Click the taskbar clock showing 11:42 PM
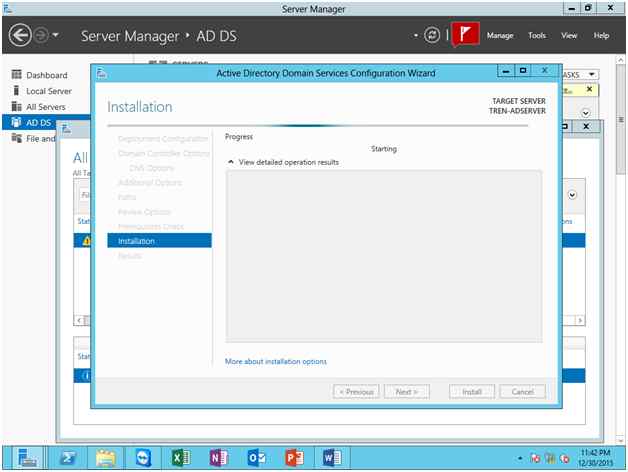Image resolution: width=628 pixels, height=472 pixels. click(x=596, y=458)
